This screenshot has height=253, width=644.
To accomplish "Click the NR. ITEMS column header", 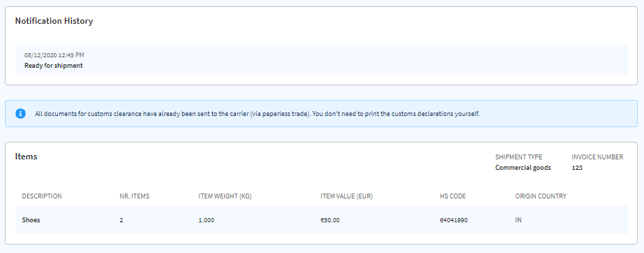I will [x=134, y=196].
